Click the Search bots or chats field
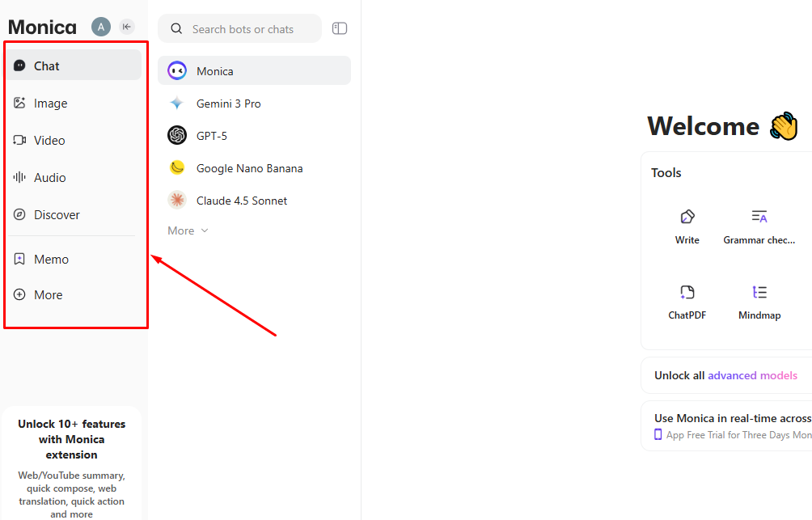 (239, 29)
